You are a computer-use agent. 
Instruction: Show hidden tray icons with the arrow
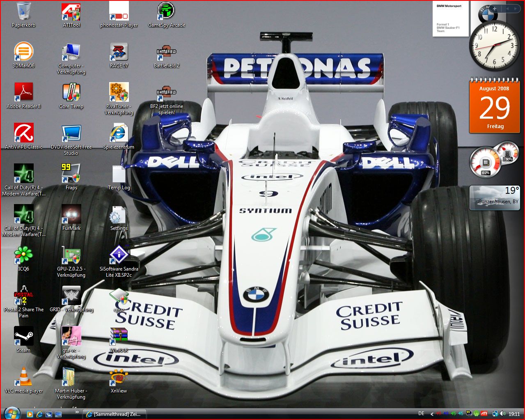[432, 414]
